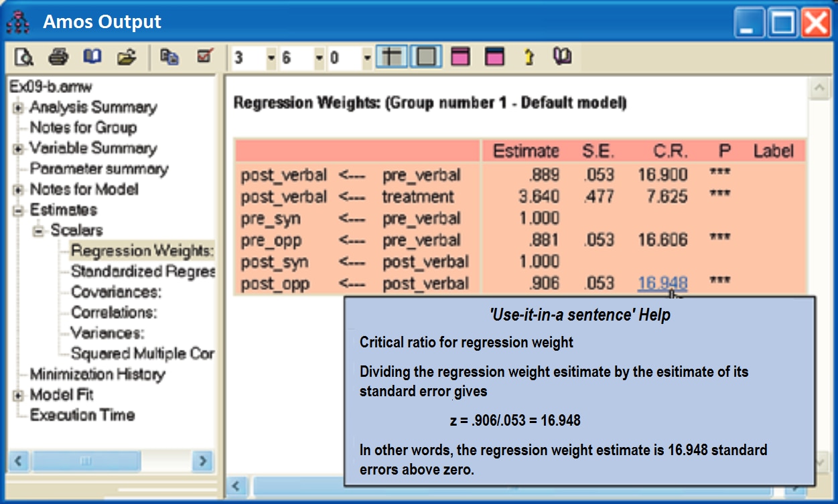The image size is (838, 504).
Task: Open the rightmost book icon on toolbar
Action: [561, 57]
